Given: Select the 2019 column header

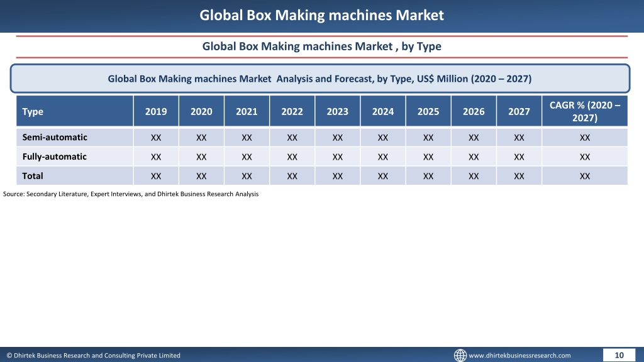Looking at the screenshot, I should click(156, 111).
